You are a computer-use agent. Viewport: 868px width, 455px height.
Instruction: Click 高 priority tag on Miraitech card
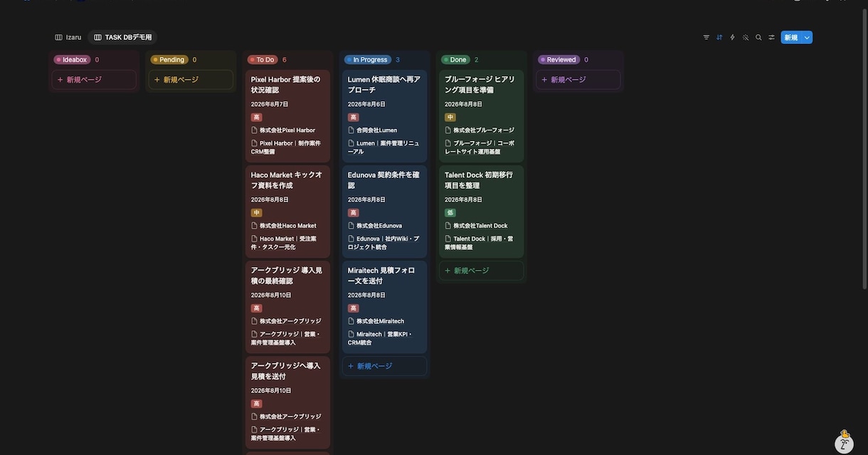click(353, 308)
